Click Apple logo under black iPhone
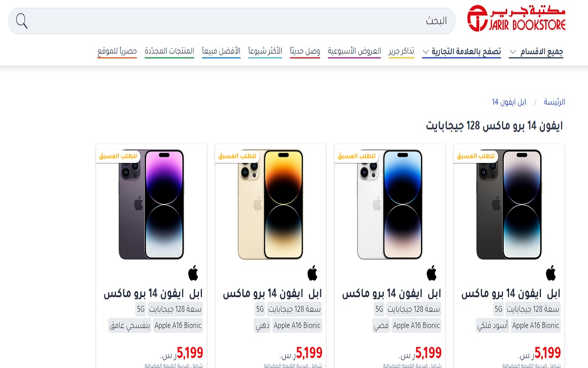 click(551, 273)
